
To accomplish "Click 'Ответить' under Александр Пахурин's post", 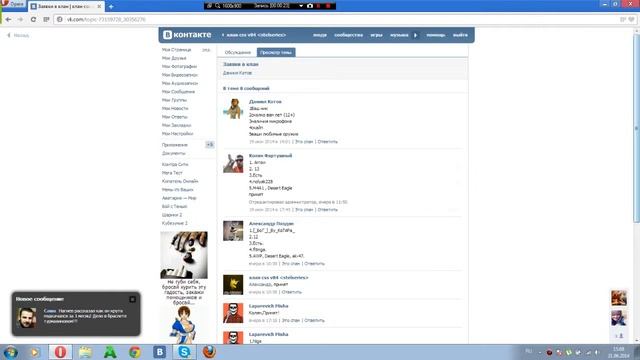I will pyautogui.click(x=314, y=264).
